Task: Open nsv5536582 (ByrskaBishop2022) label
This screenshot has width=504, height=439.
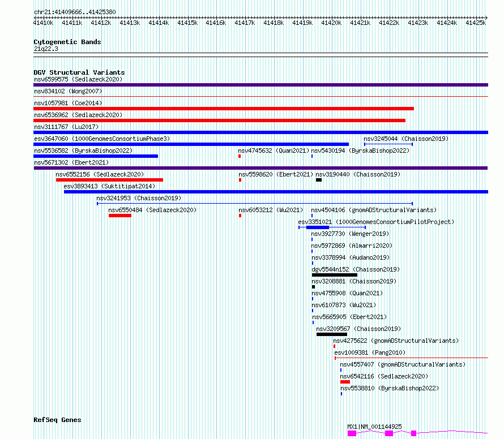Action: (x=83, y=150)
